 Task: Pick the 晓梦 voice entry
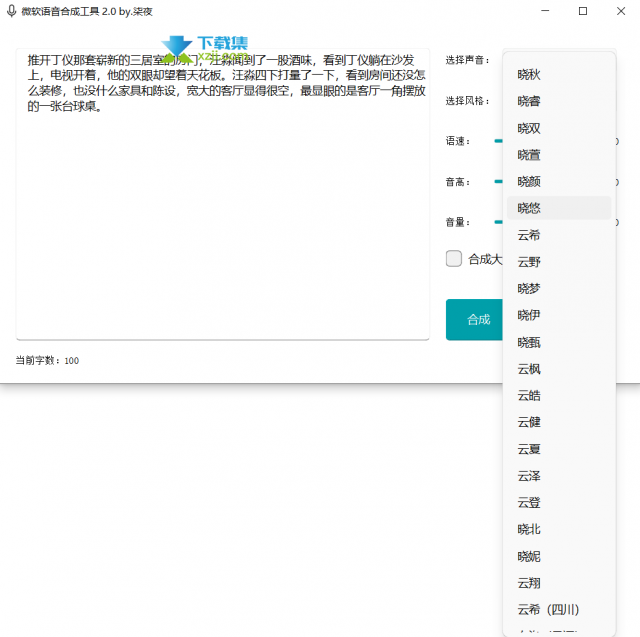click(559, 289)
